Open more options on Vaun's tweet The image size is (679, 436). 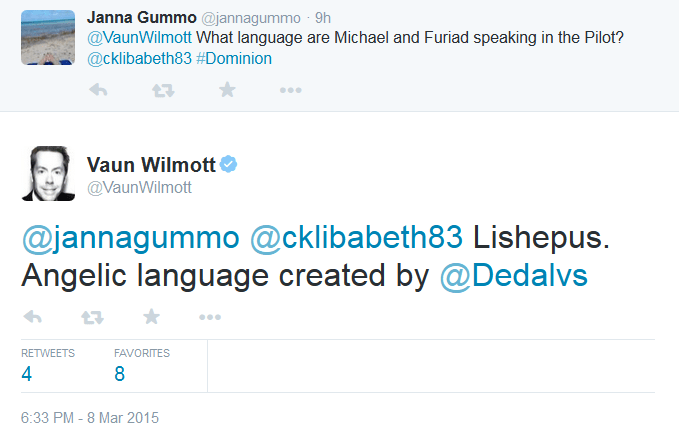pyautogui.click(x=209, y=317)
